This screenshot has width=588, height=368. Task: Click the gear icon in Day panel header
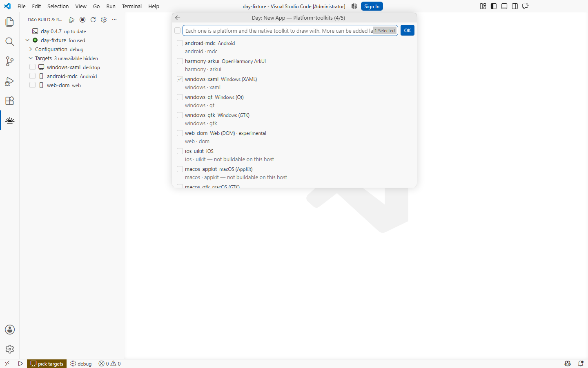104,20
